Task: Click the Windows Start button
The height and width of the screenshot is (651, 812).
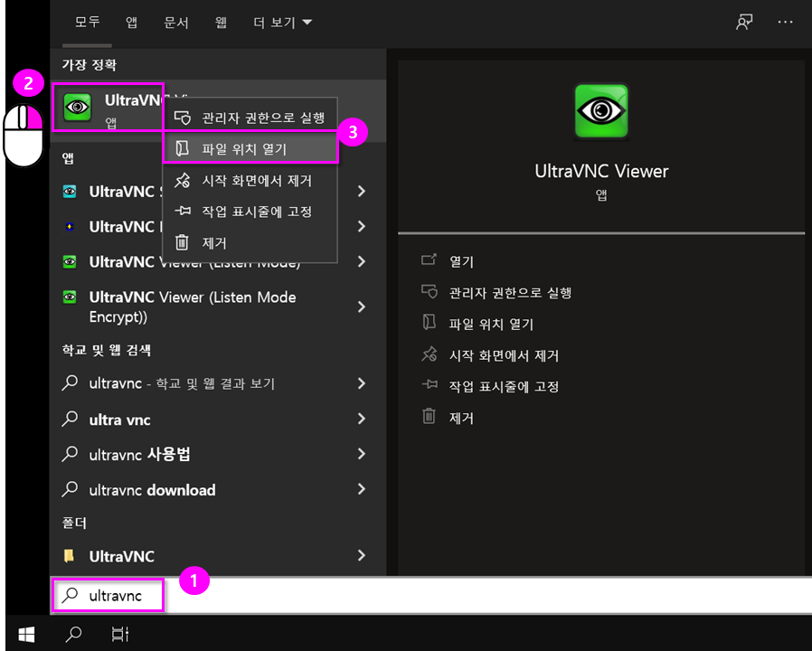Action: [26, 634]
